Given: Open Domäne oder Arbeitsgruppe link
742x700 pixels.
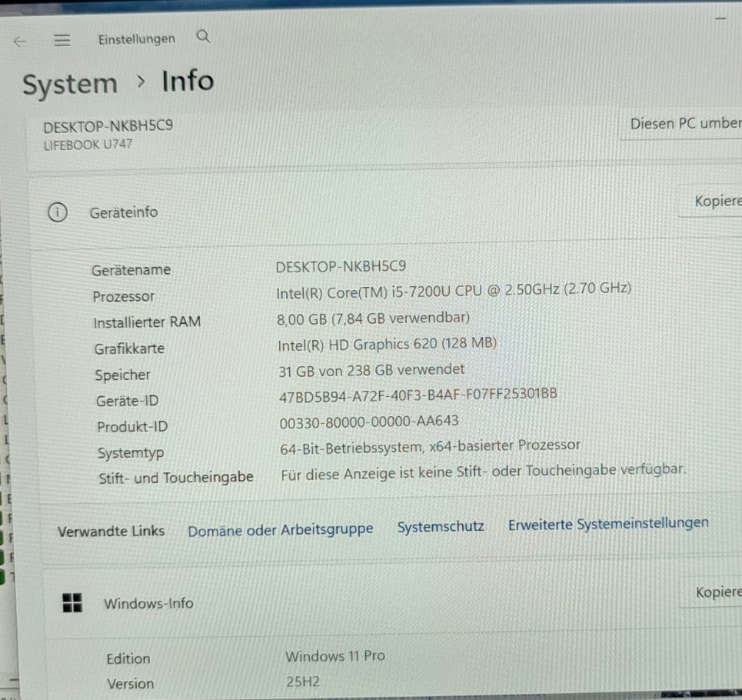Looking at the screenshot, I should pos(281,529).
